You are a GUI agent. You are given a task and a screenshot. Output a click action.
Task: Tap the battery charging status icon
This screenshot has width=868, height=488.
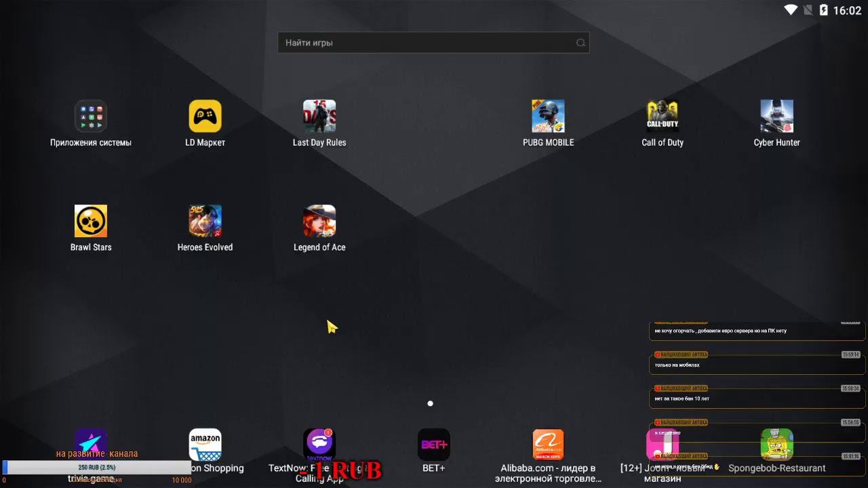pos(824,10)
